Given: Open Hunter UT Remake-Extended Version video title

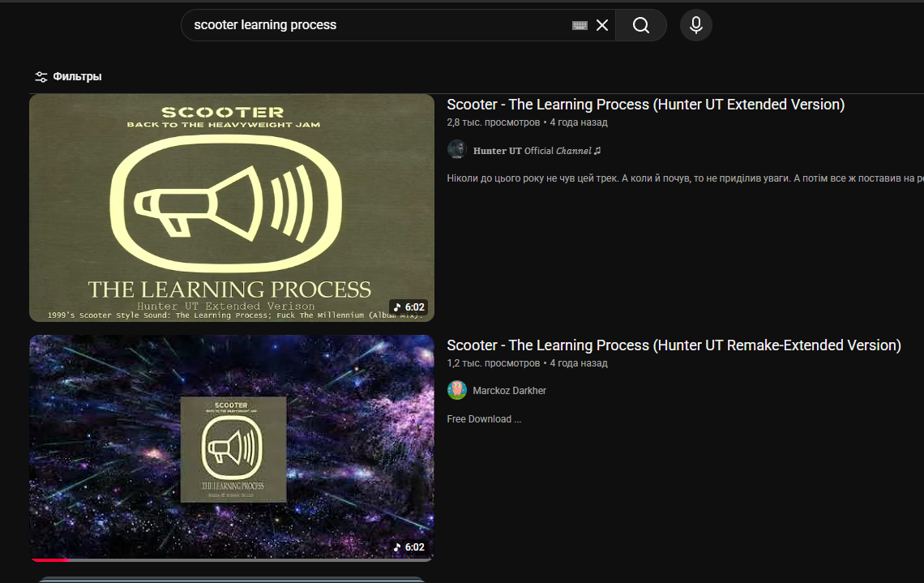Looking at the screenshot, I should click(674, 345).
